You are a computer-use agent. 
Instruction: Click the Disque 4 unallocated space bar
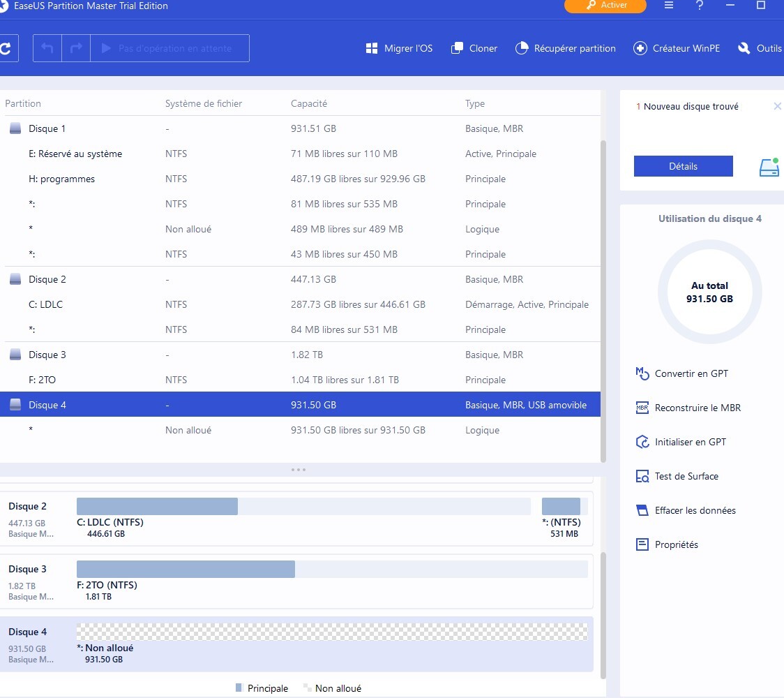[332, 632]
